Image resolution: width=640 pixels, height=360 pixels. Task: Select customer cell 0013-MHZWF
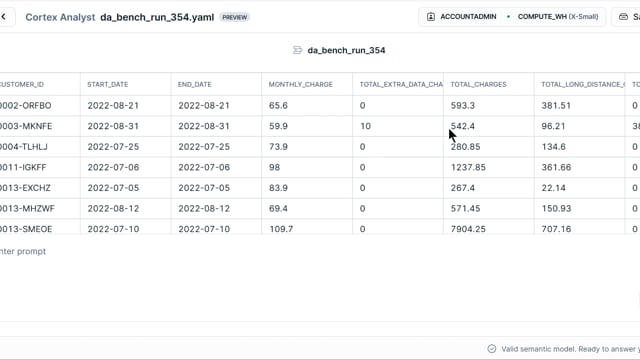(x=27, y=209)
